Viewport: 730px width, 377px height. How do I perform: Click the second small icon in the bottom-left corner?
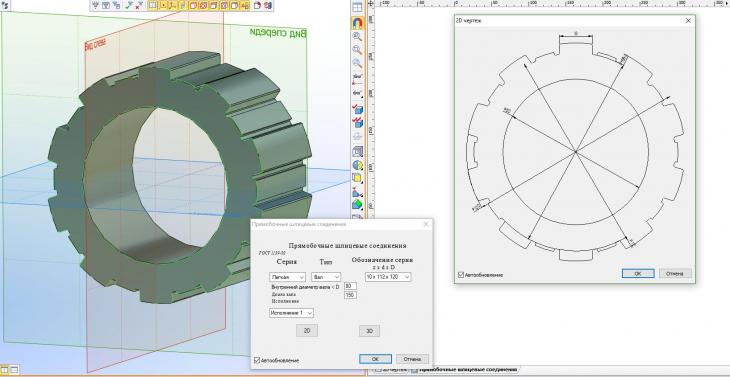pos(14,370)
